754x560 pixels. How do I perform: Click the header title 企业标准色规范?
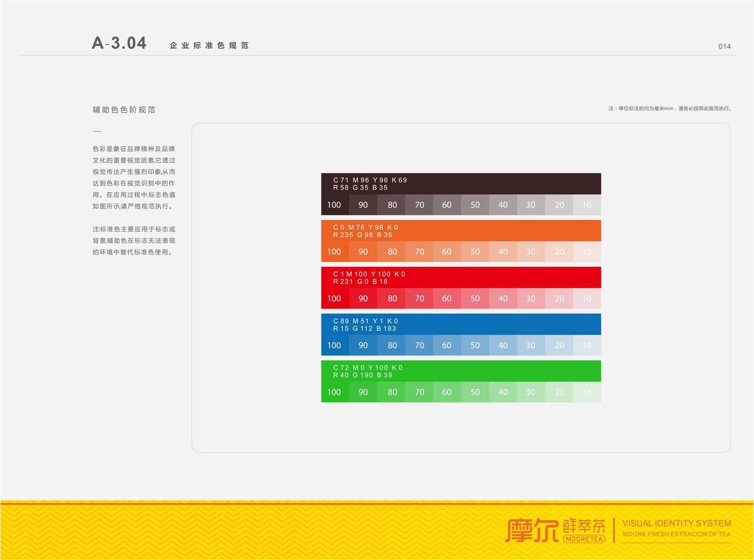(x=209, y=45)
